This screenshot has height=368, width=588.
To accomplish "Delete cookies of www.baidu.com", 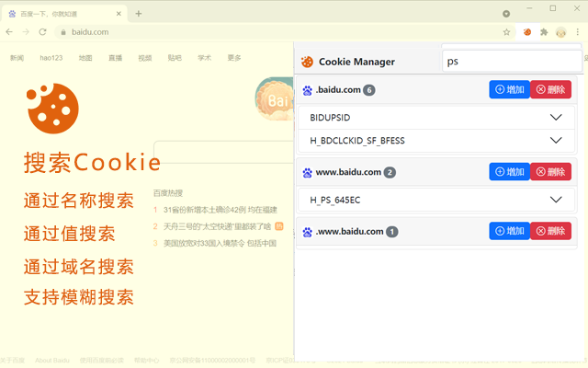I will coord(550,172).
